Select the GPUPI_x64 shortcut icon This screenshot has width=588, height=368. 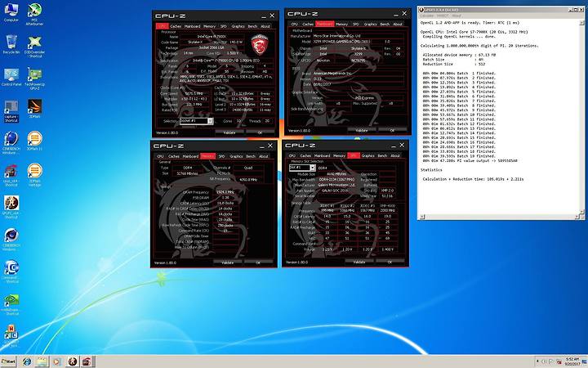coord(11,207)
